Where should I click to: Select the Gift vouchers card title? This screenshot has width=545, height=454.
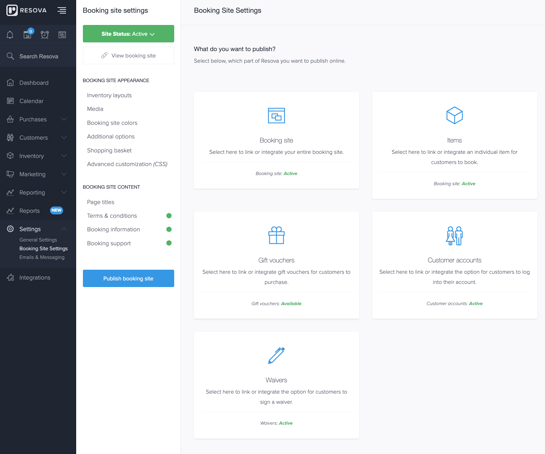pyautogui.click(x=276, y=260)
